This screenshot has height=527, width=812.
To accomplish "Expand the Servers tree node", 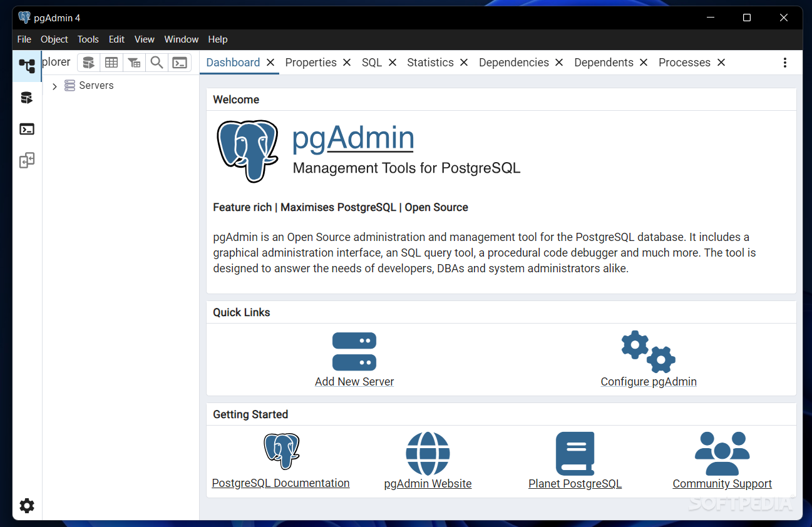I will click(x=54, y=86).
